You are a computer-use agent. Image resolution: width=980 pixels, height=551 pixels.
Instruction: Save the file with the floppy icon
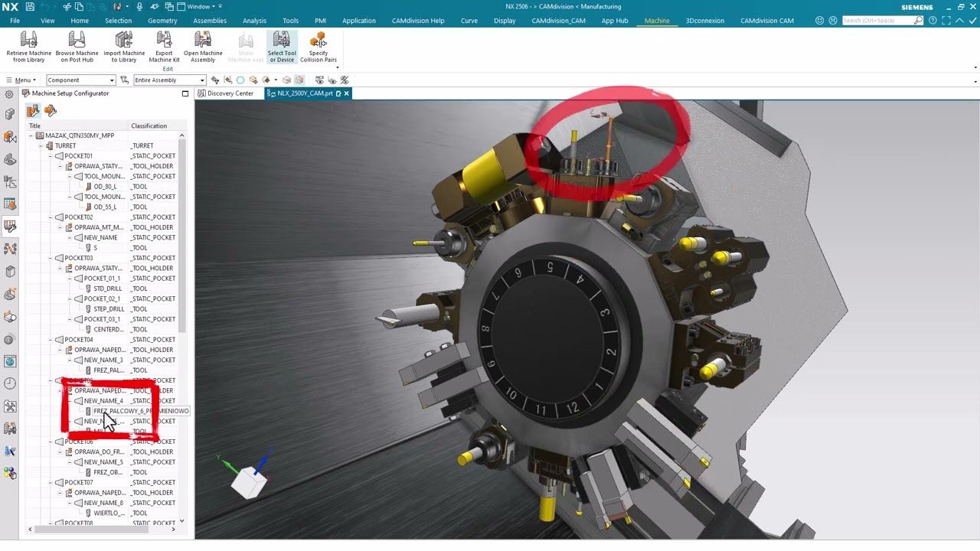(x=30, y=7)
